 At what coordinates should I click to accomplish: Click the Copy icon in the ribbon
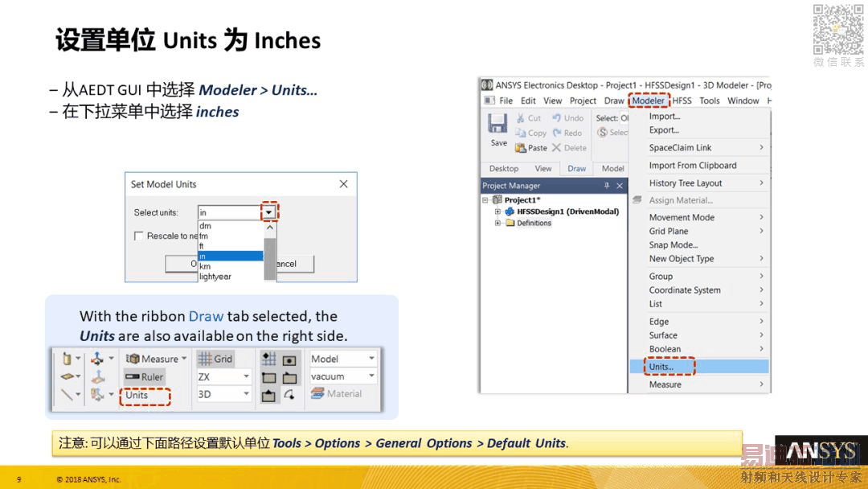[520, 133]
